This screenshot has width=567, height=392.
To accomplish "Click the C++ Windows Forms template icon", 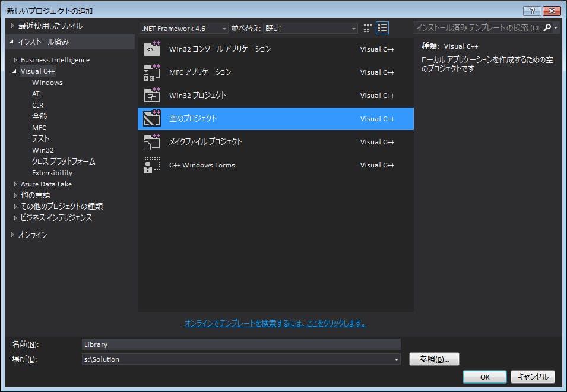I will (152, 165).
